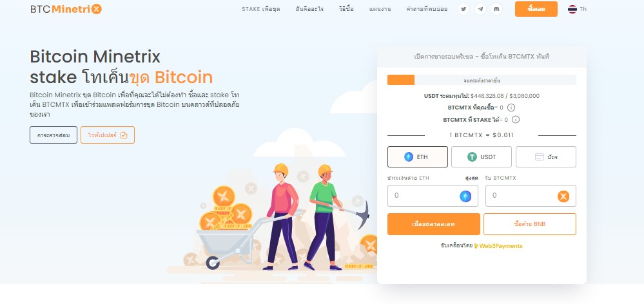Click orange connect wallet button
644x304 pixels.
pyautogui.click(x=434, y=224)
